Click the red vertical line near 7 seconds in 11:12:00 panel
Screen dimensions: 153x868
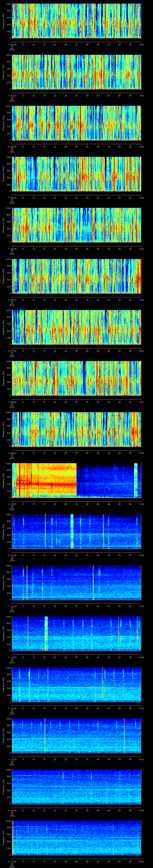27,582
